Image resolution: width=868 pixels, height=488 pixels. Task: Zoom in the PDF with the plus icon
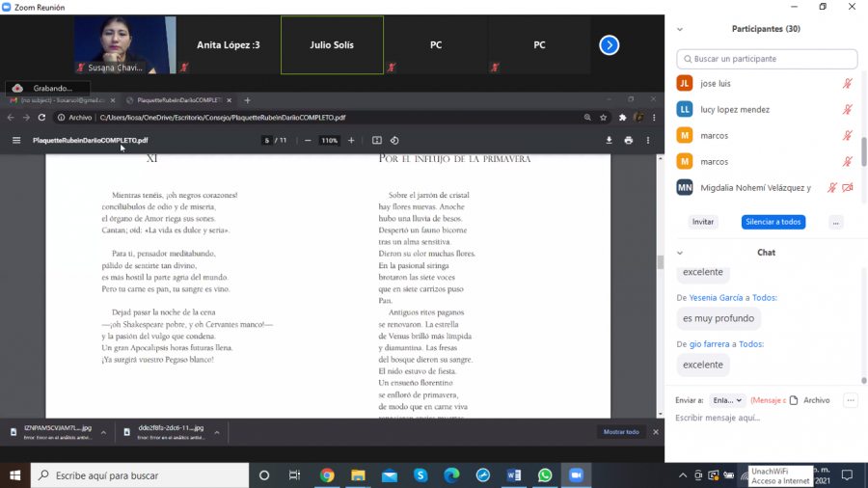(351, 141)
